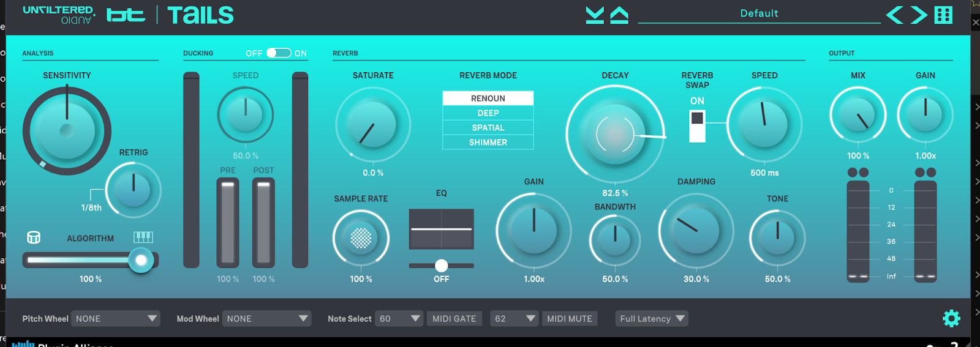
Task: Click the Algorithm slider handle
Action: [141, 260]
